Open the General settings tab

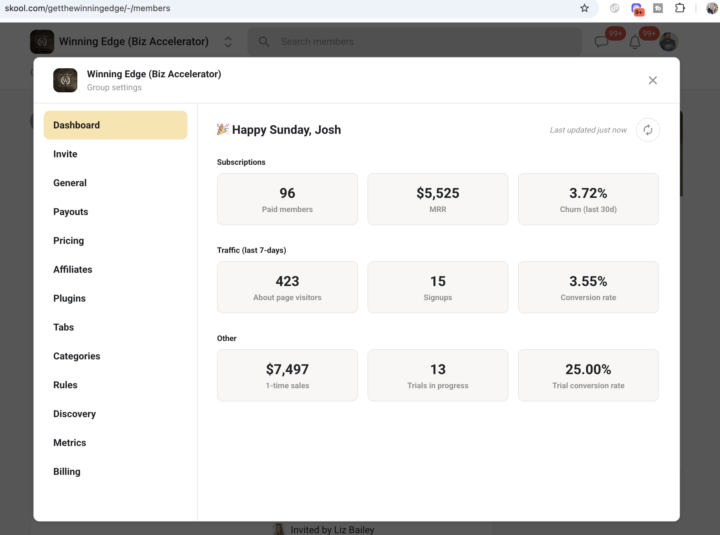tap(115, 183)
